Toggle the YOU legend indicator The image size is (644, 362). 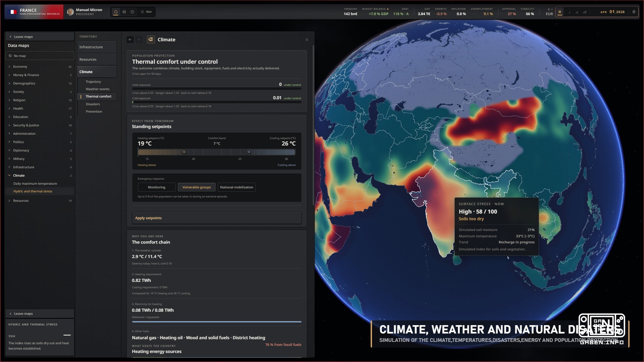[67, 335]
